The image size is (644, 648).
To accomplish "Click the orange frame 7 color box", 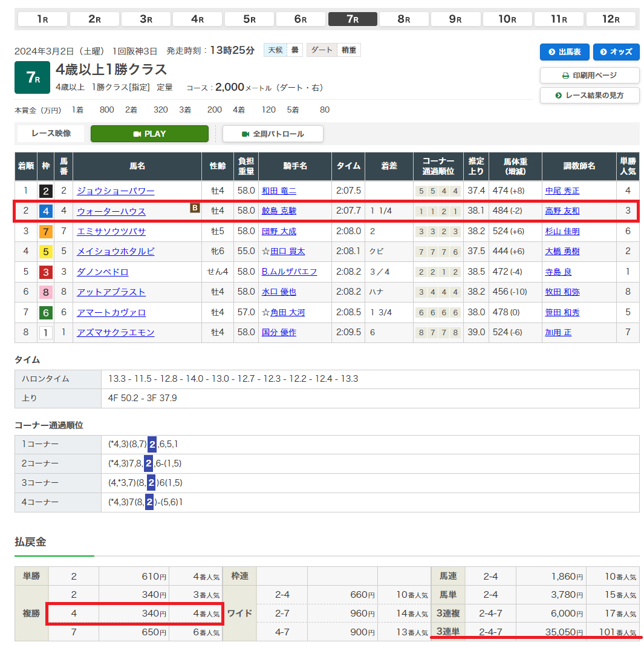I will [45, 232].
